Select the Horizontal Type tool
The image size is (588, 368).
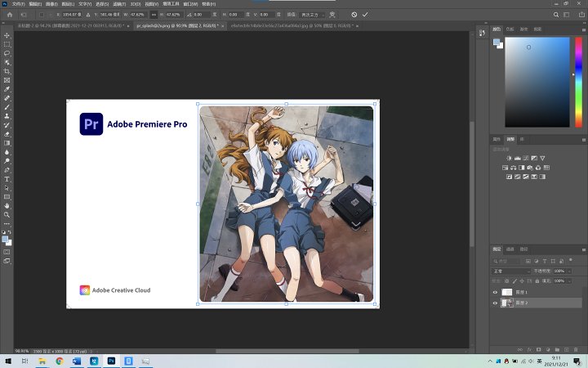[7, 179]
